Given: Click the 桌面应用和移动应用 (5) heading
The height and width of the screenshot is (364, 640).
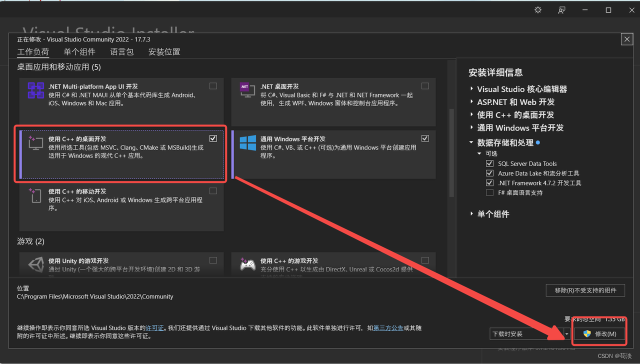Looking at the screenshot, I should coord(59,67).
